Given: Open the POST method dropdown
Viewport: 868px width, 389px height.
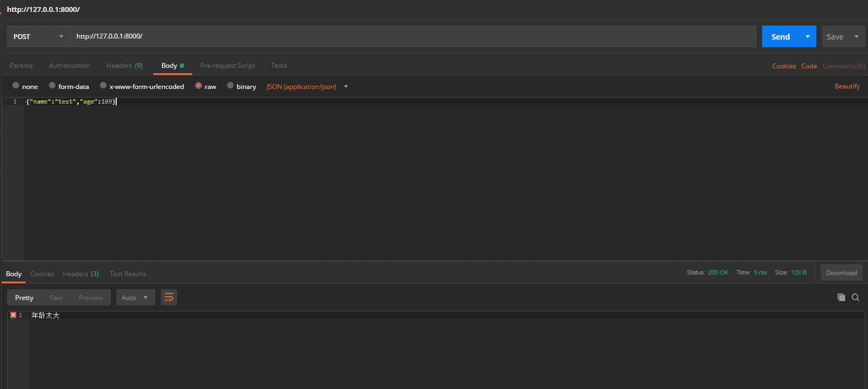Looking at the screenshot, I should (39, 36).
